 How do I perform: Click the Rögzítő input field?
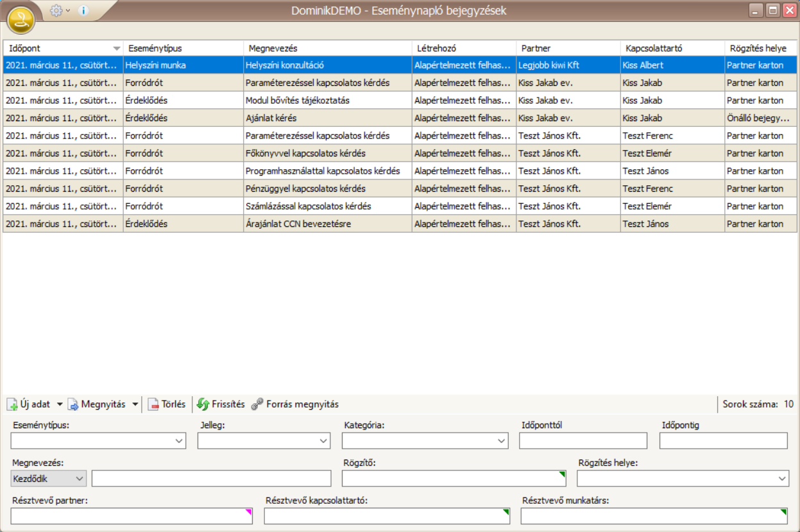coord(454,479)
